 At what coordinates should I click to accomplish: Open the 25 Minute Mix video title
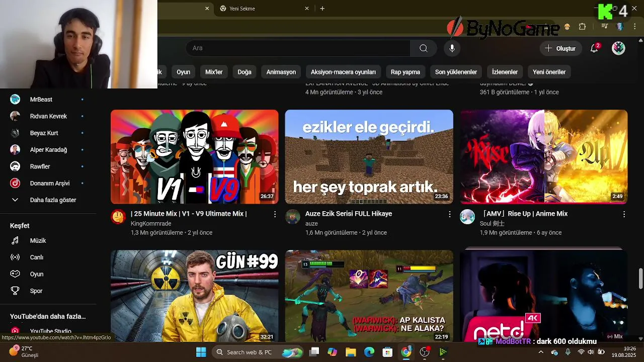coord(189,214)
